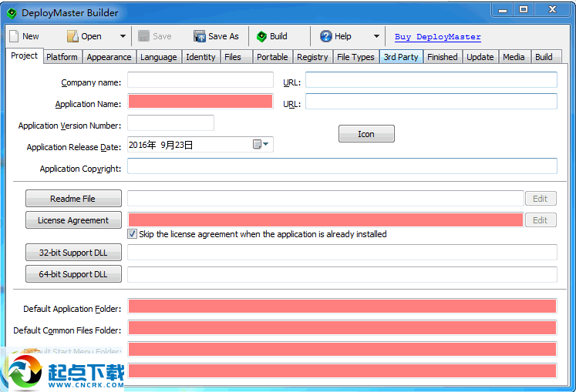Select the Language tab
This screenshot has width=576, height=392.
pos(159,57)
